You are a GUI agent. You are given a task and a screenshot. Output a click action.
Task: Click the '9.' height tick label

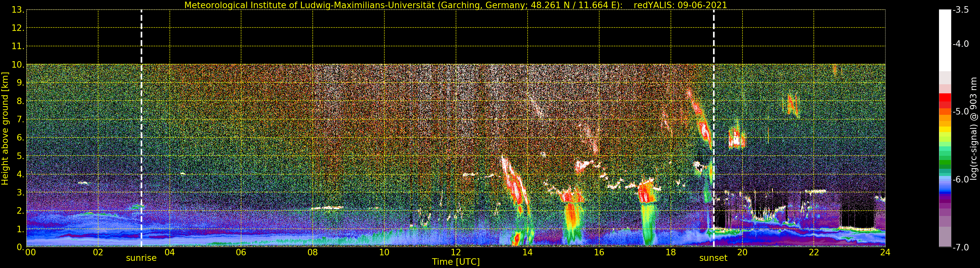[20, 83]
